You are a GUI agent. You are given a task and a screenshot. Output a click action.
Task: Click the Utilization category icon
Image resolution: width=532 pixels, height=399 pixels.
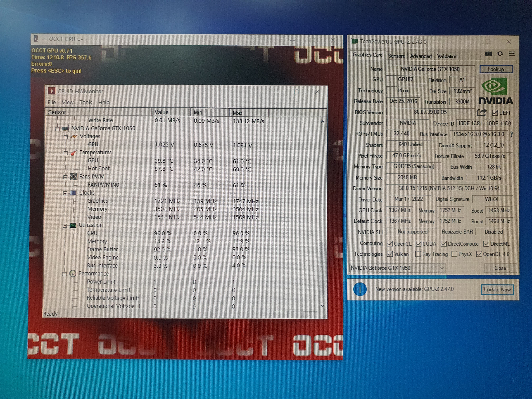[x=73, y=225]
